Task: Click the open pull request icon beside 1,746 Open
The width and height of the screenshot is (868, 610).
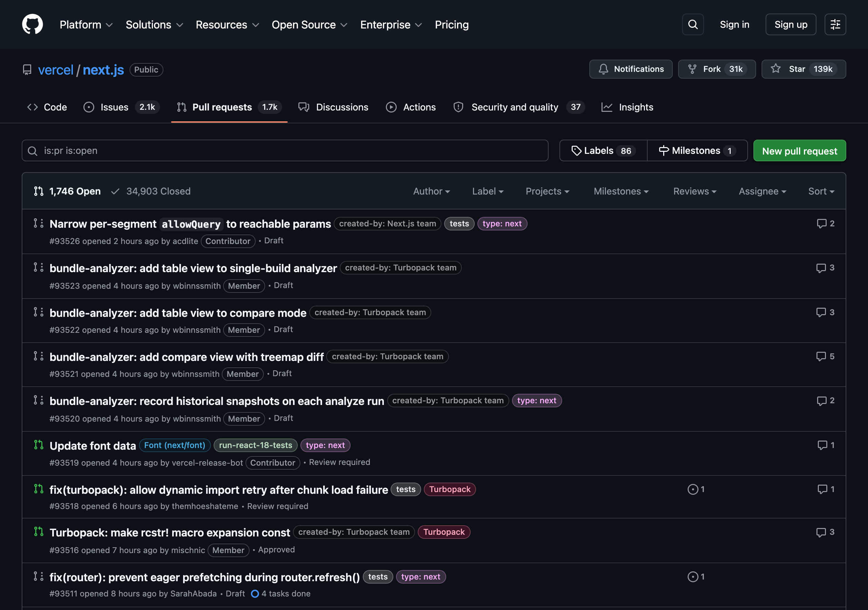Action: 39,191
